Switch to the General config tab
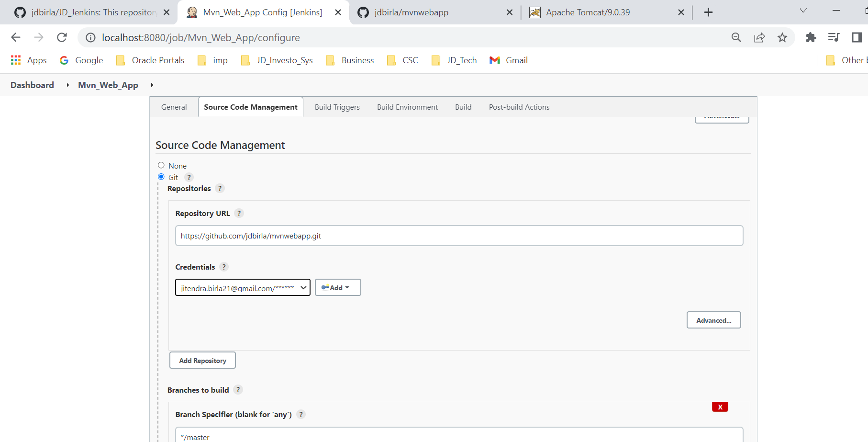 point(174,107)
